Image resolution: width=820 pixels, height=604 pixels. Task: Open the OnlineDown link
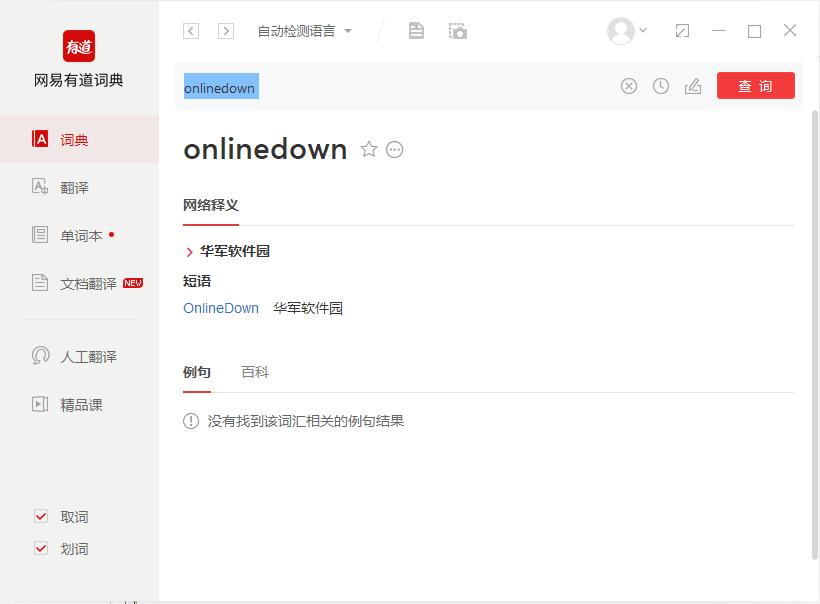click(x=221, y=308)
